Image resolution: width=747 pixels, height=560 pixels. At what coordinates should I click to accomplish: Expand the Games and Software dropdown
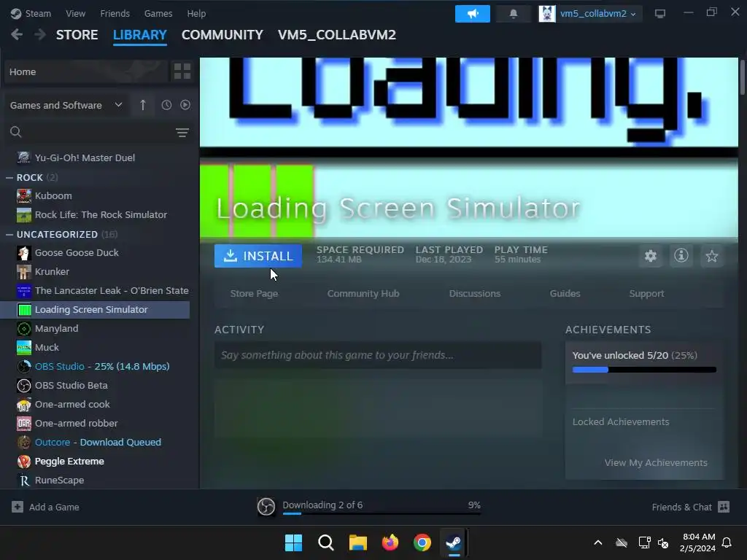(66, 105)
